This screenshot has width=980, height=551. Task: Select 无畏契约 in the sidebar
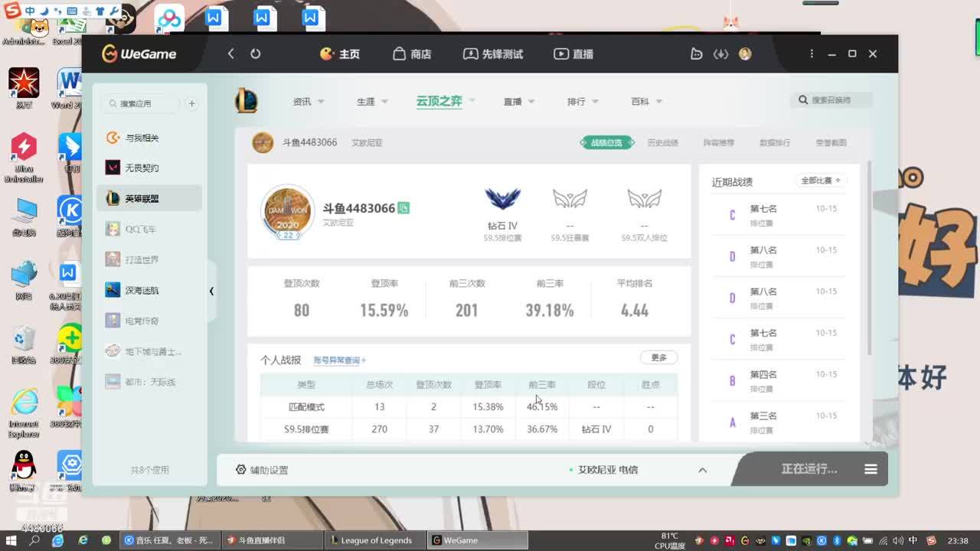click(x=149, y=168)
